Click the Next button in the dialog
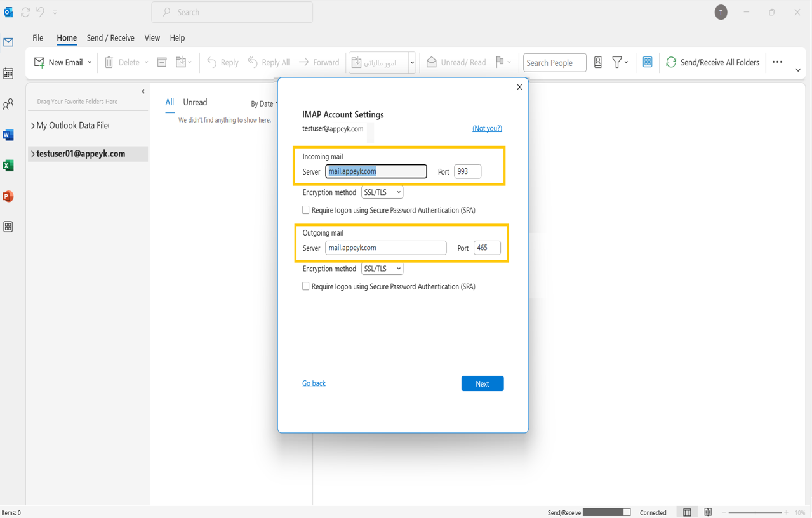 [x=483, y=383]
